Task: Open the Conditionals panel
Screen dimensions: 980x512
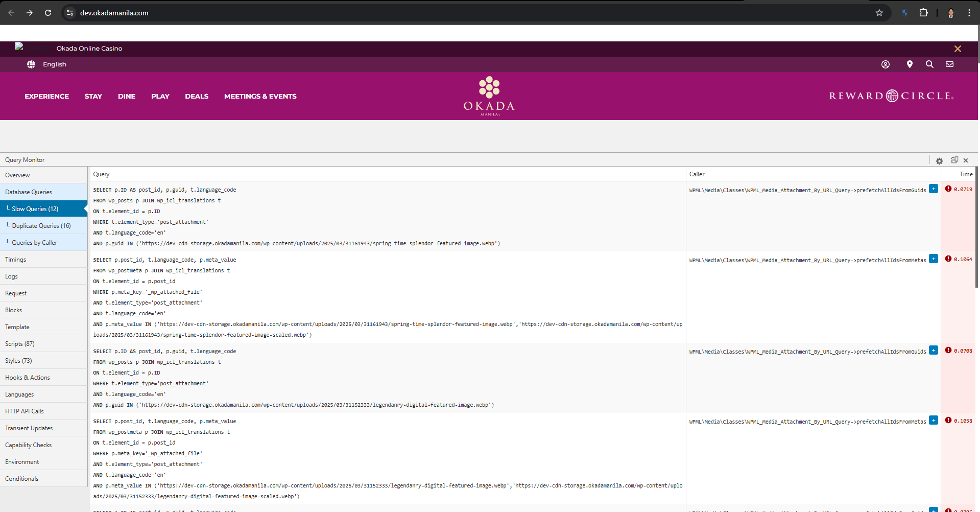Action: pos(43,478)
